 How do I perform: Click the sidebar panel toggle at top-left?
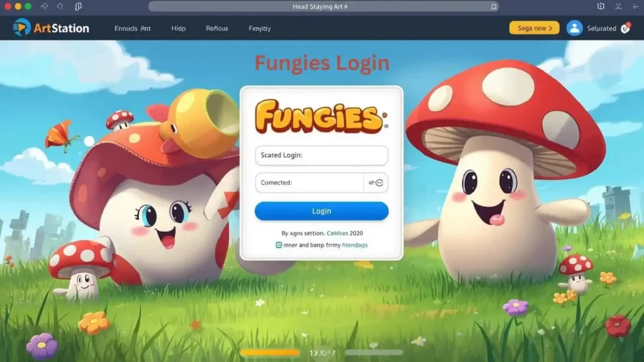click(x=79, y=6)
